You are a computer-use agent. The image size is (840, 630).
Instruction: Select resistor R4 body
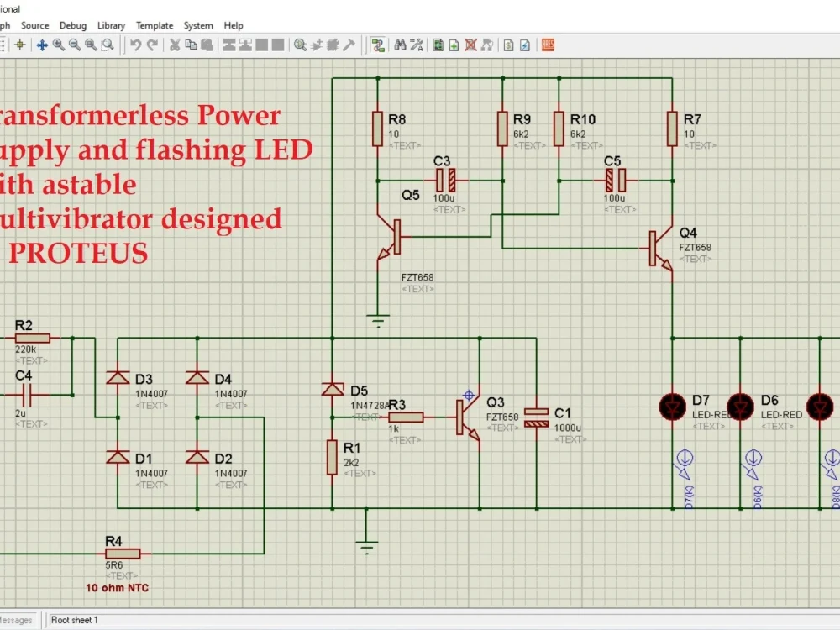pyautogui.click(x=123, y=554)
